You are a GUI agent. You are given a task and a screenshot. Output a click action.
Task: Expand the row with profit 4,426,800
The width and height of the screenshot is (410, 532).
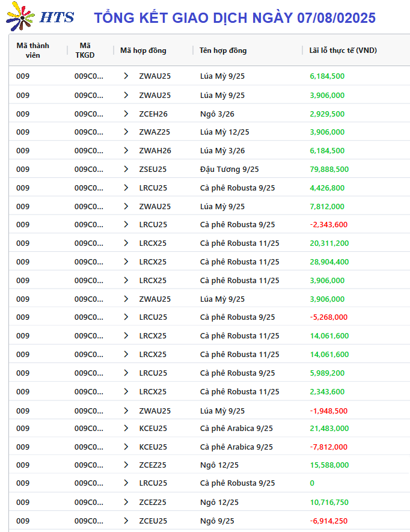pos(126,188)
